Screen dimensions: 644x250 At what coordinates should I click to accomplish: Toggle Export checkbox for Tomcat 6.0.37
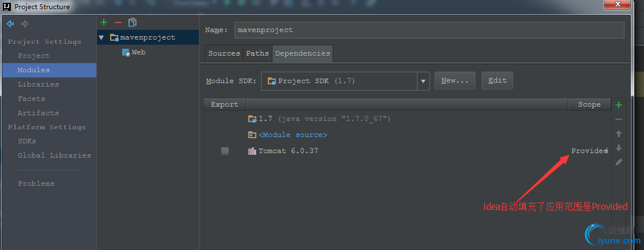(x=225, y=151)
